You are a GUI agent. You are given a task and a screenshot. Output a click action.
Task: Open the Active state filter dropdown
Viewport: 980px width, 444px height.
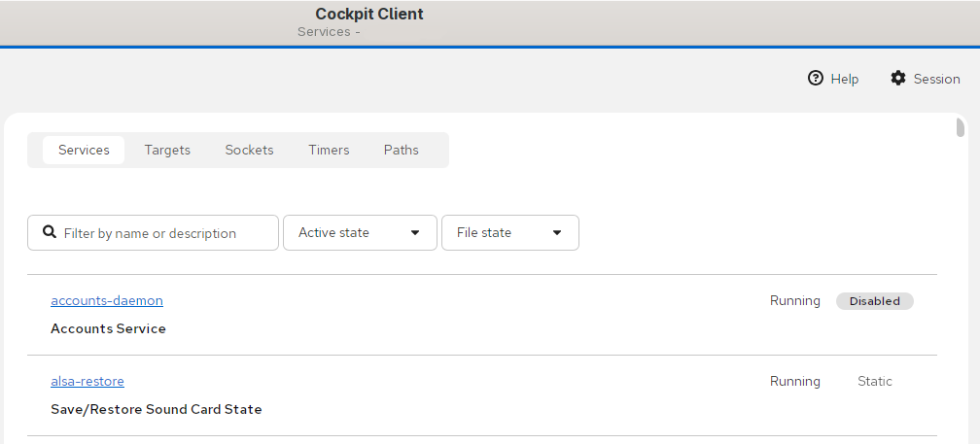[360, 233]
